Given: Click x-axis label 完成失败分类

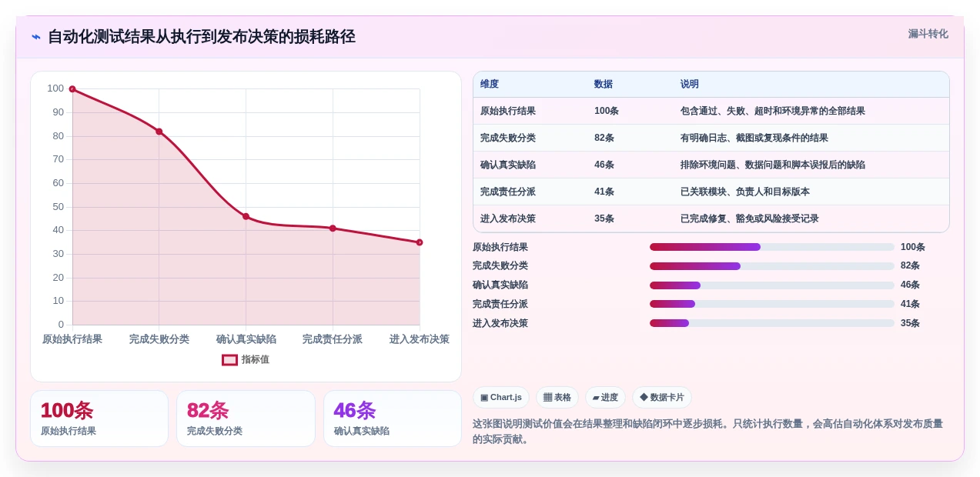Looking at the screenshot, I should 159,339.
